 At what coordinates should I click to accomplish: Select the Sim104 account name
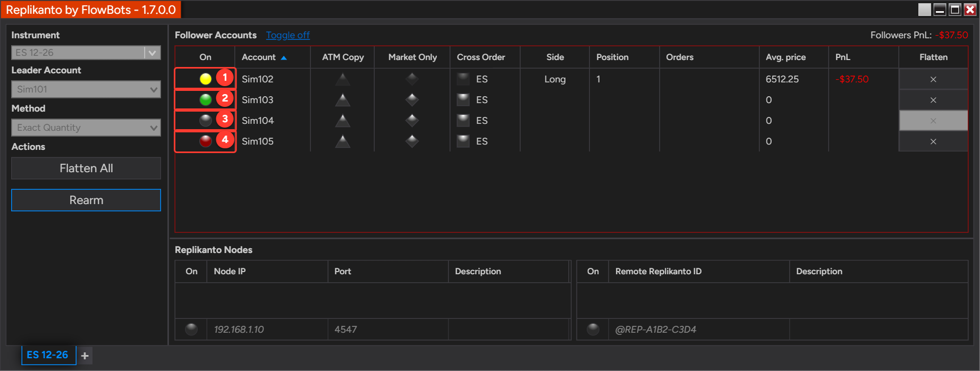pos(257,121)
